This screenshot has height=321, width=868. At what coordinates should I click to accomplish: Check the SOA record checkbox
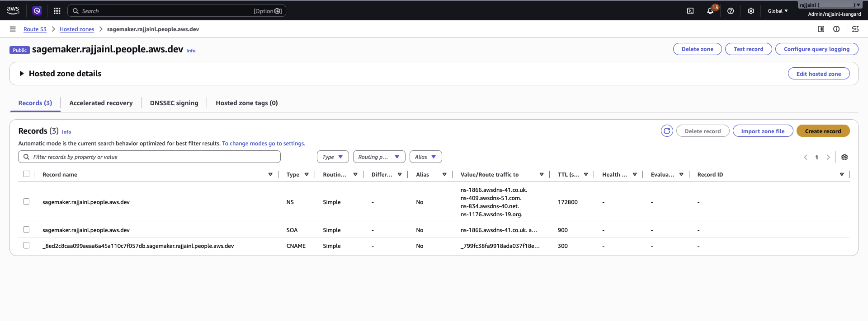(26, 229)
